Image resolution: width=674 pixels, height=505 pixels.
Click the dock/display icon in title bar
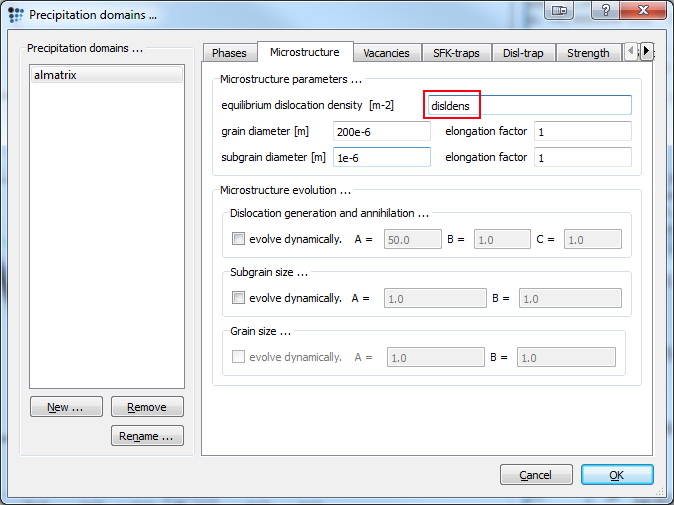click(x=559, y=11)
